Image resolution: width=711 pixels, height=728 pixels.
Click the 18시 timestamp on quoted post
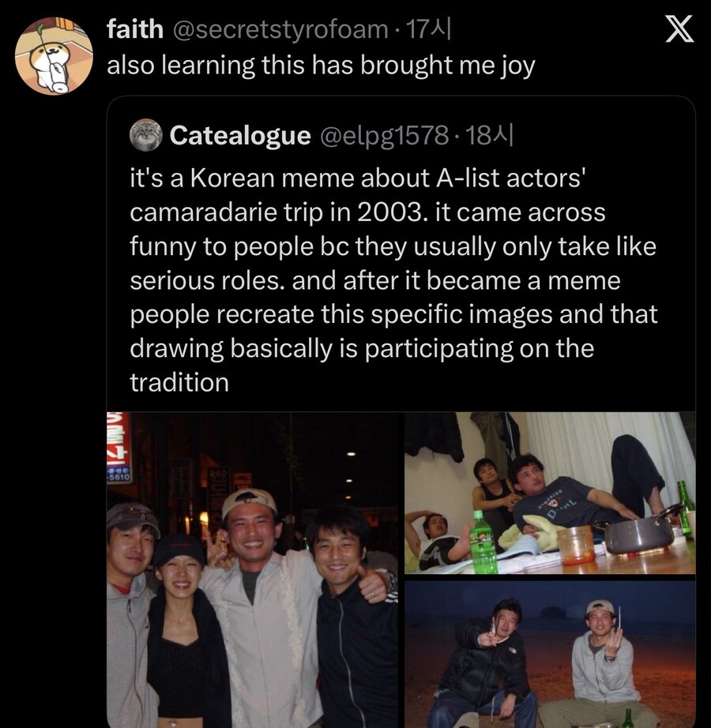coord(490,136)
